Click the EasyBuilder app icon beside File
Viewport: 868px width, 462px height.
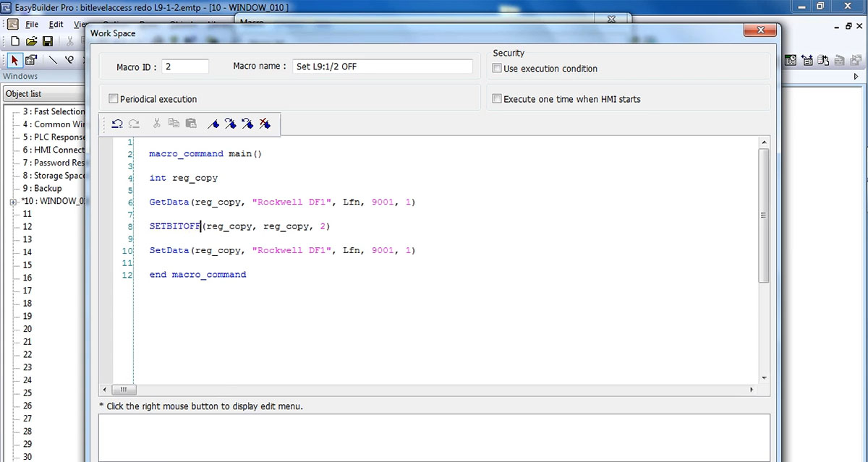[x=13, y=24]
